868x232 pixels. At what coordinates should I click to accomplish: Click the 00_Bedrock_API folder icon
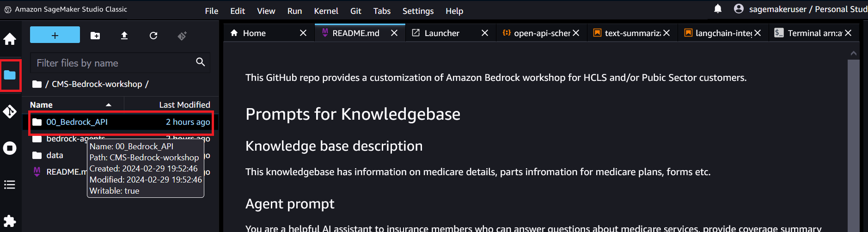point(37,122)
